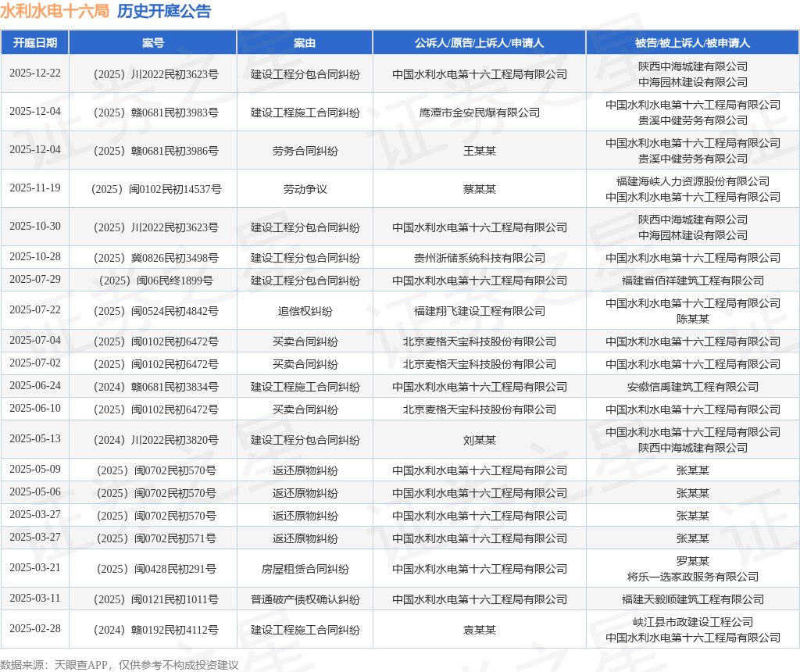Select date cell 2025-11-19
Viewport: 800px width, 672px height.
[x=35, y=188]
